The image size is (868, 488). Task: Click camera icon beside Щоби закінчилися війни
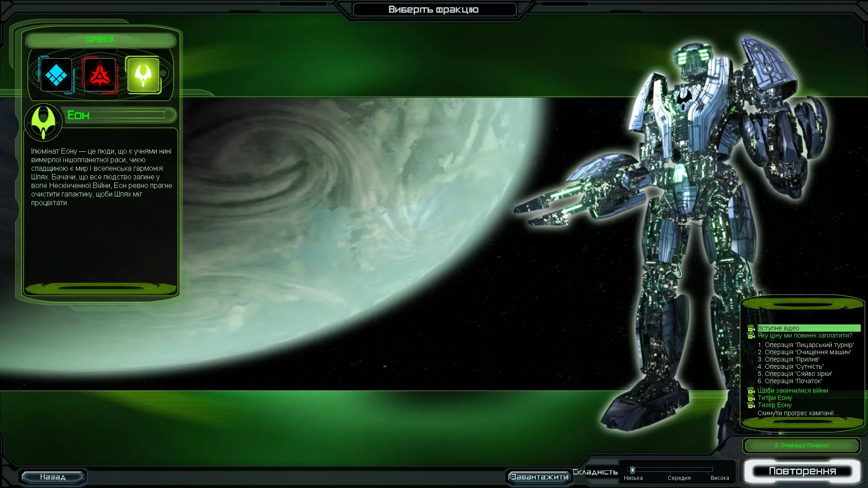click(751, 391)
